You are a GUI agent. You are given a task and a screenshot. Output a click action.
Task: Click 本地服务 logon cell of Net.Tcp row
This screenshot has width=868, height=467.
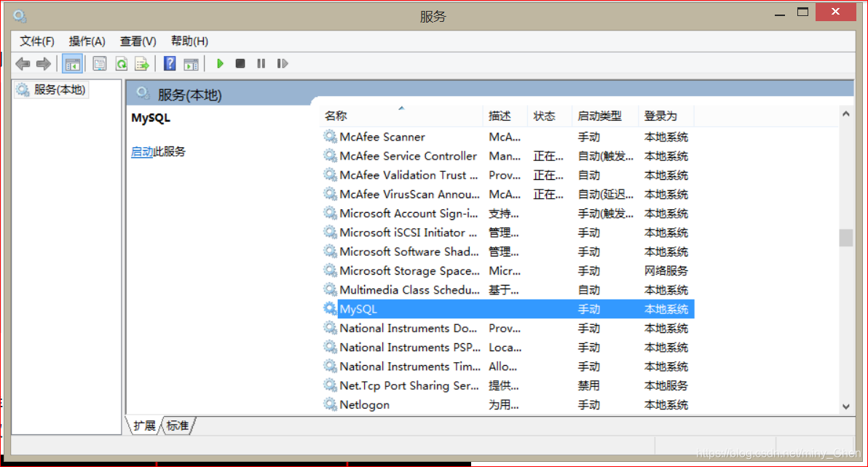tap(666, 385)
